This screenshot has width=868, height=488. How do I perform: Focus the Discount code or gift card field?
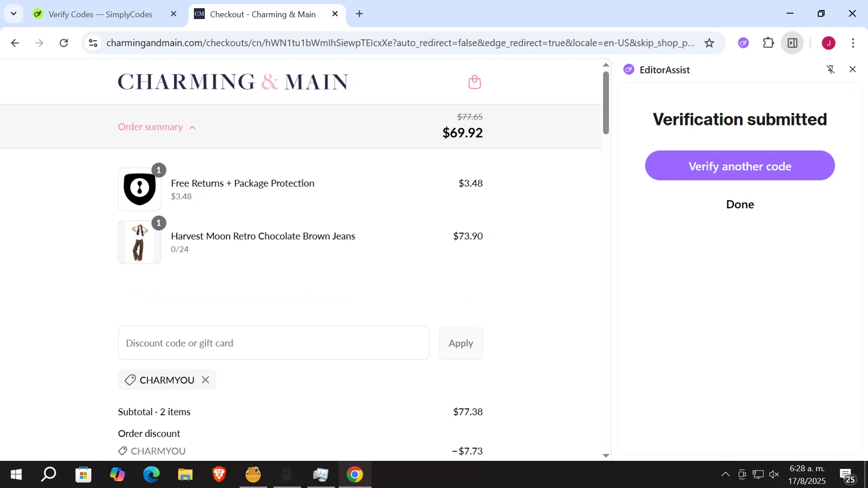coord(274,343)
